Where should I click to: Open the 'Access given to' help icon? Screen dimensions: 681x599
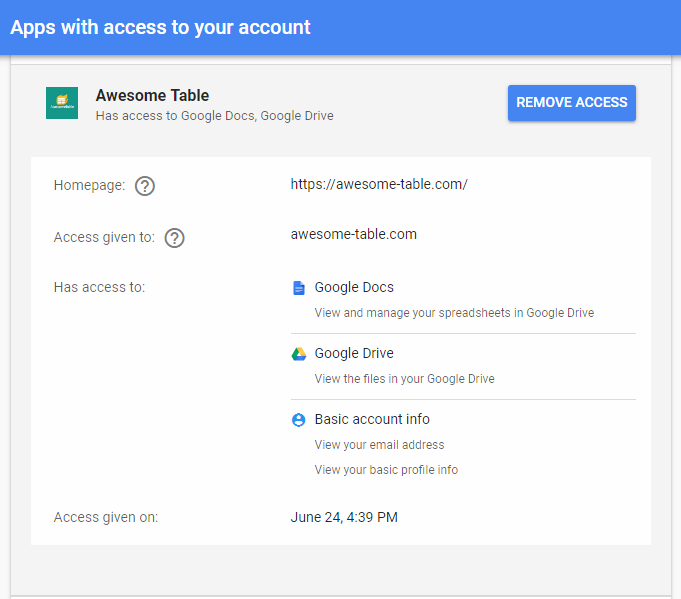pyautogui.click(x=174, y=238)
